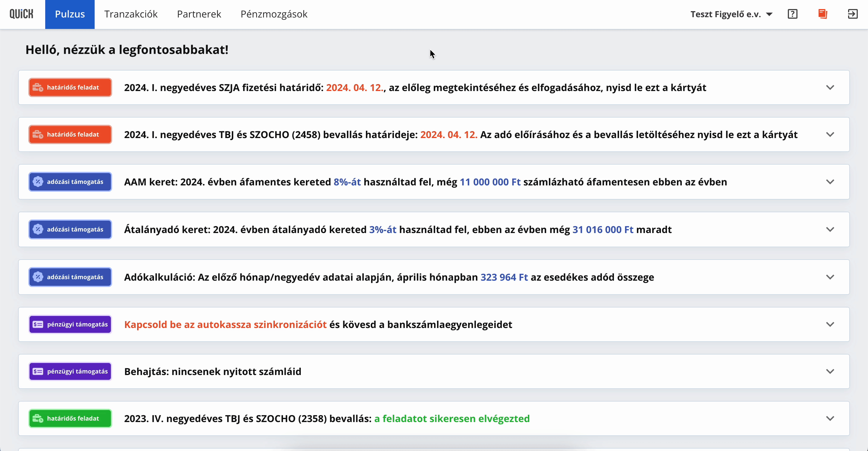
Task: Expand the TBJ és SZOCHO (2458) card
Action: pyautogui.click(x=830, y=134)
